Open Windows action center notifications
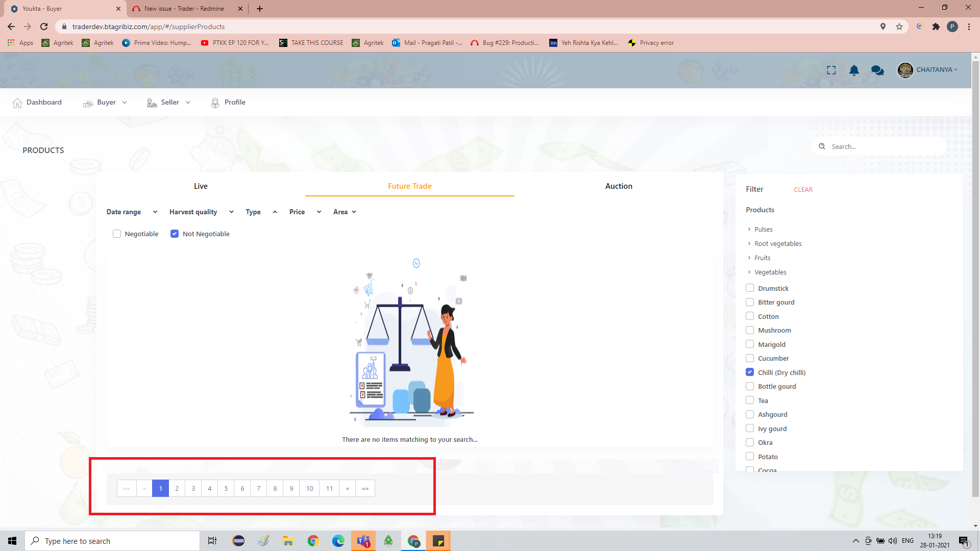 click(964, 541)
